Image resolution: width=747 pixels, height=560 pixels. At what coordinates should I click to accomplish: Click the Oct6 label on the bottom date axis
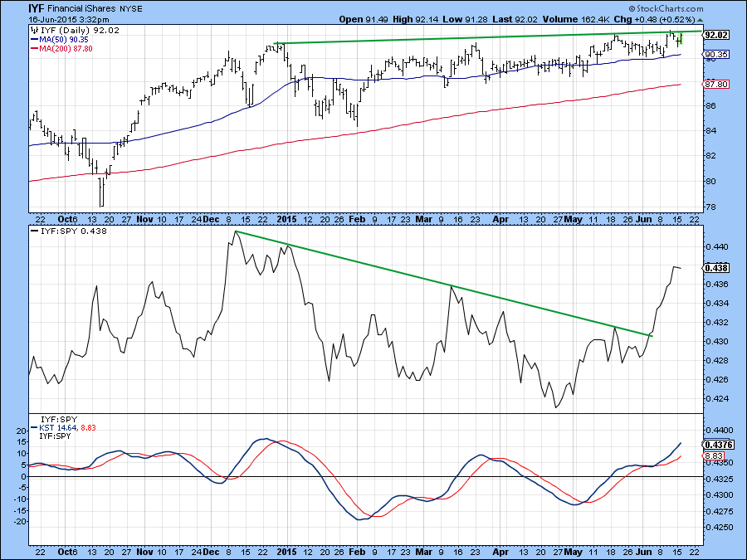coord(68,552)
